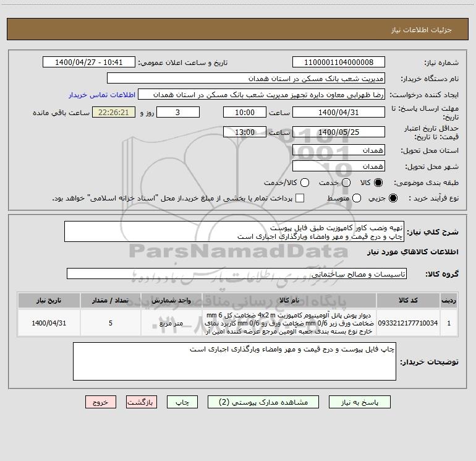Click the row number 1 cell
The width and height of the screenshot is (476, 461).
(449, 323)
